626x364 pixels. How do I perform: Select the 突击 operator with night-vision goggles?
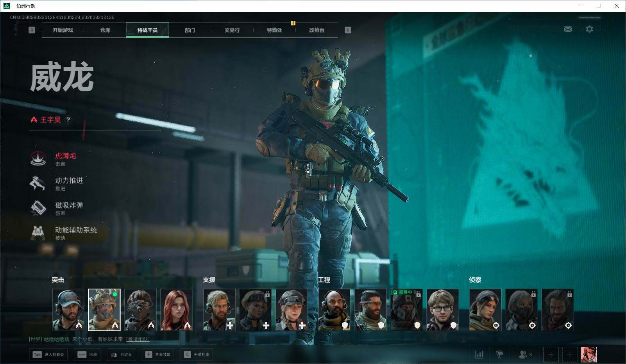pos(141,310)
